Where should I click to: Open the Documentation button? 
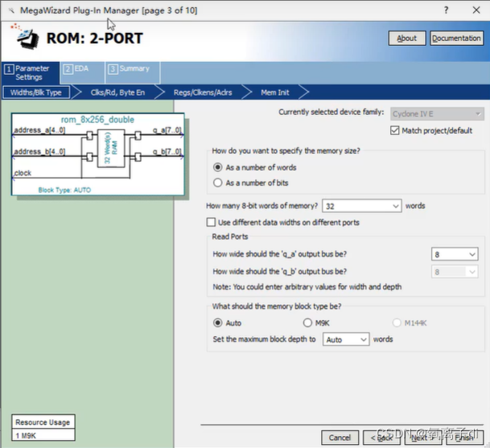tap(456, 38)
